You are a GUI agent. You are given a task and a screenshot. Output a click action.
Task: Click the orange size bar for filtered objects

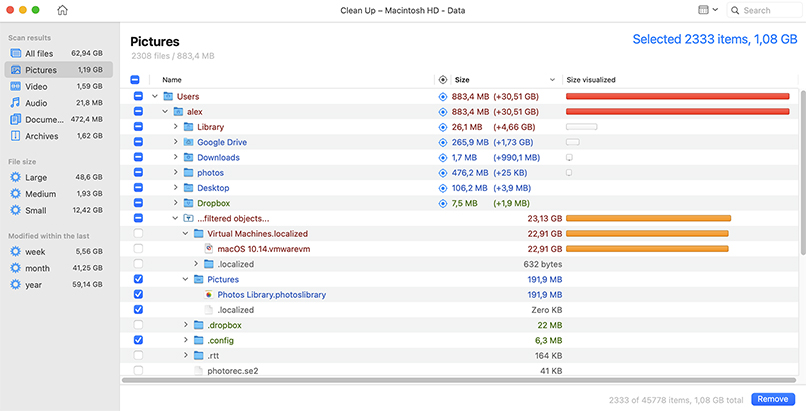(648, 218)
